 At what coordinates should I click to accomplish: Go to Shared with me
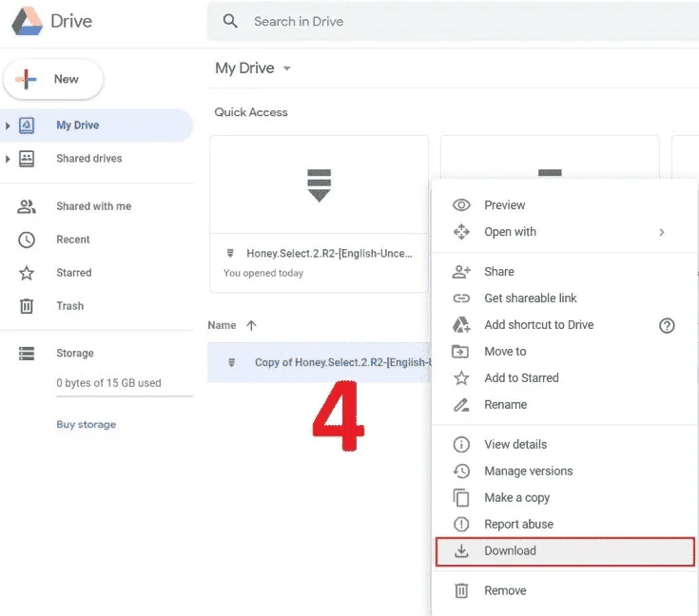93,206
